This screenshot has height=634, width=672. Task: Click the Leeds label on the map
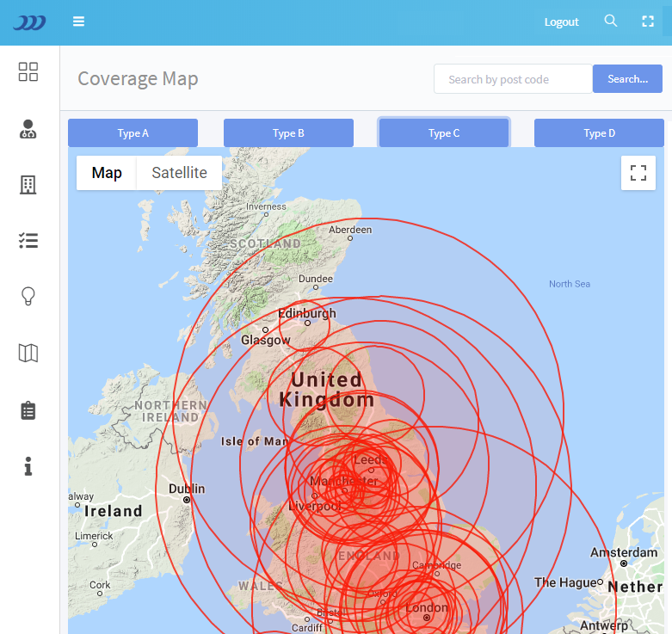click(x=371, y=459)
